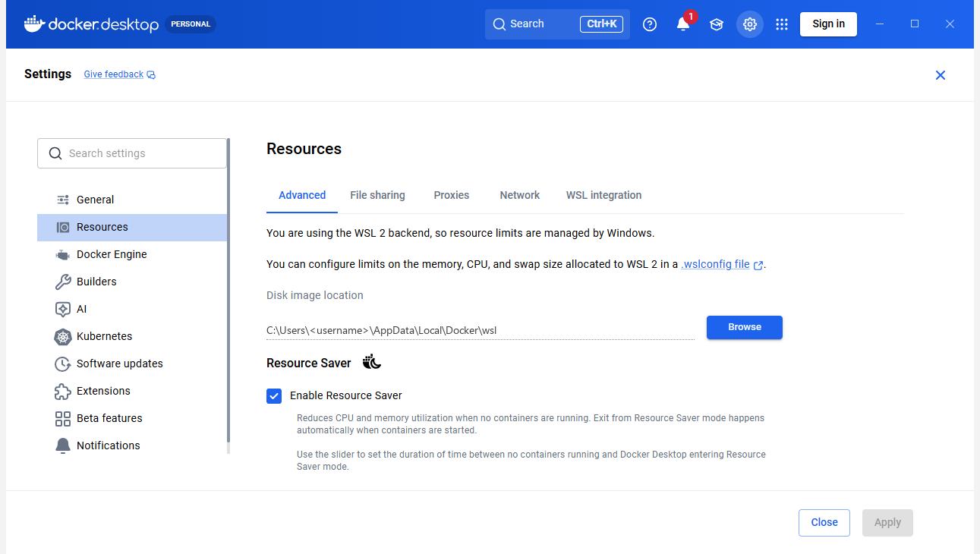Click the Beta features grid icon
This screenshot has width=980, height=554.
tap(63, 418)
